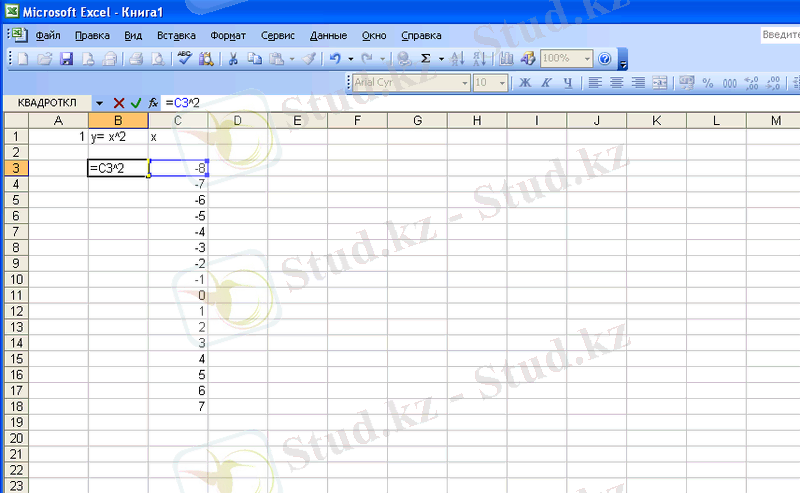Toggle bold formatting (Ж) button

(x=524, y=83)
